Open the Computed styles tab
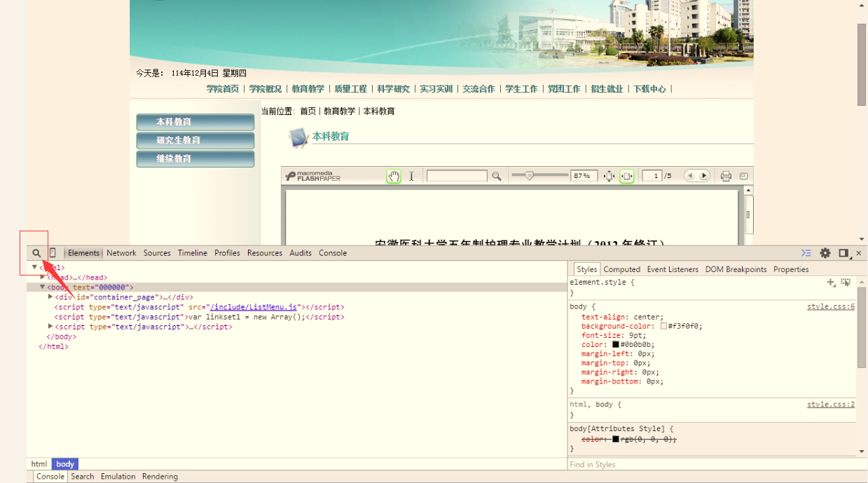The height and width of the screenshot is (483, 868). tap(621, 269)
